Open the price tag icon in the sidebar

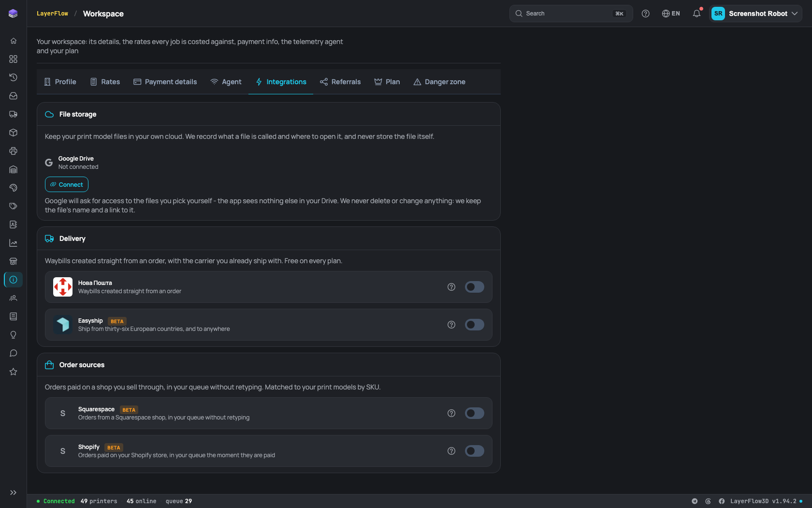(x=13, y=206)
